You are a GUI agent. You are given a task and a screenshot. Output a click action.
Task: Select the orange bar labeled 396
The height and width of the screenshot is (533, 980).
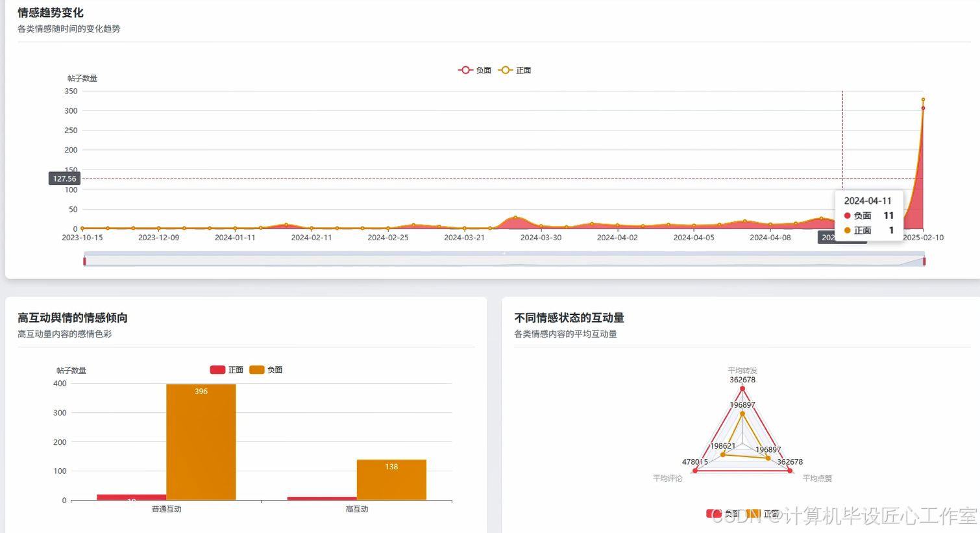click(201, 442)
